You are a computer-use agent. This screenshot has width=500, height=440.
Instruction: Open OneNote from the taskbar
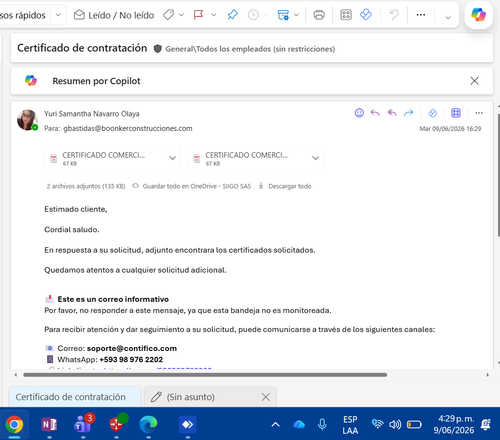[x=49, y=424]
